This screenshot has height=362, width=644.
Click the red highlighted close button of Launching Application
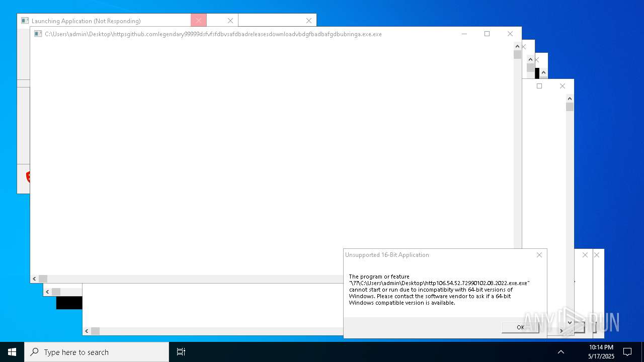(199, 21)
